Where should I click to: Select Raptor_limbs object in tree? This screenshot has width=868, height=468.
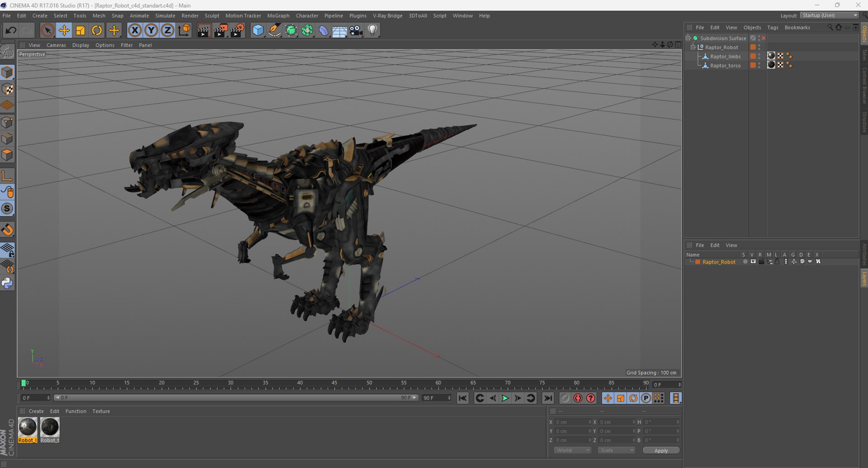point(725,57)
